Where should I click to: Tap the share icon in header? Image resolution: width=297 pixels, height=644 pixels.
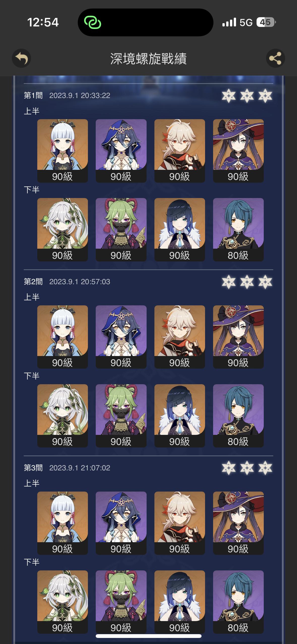275,58
